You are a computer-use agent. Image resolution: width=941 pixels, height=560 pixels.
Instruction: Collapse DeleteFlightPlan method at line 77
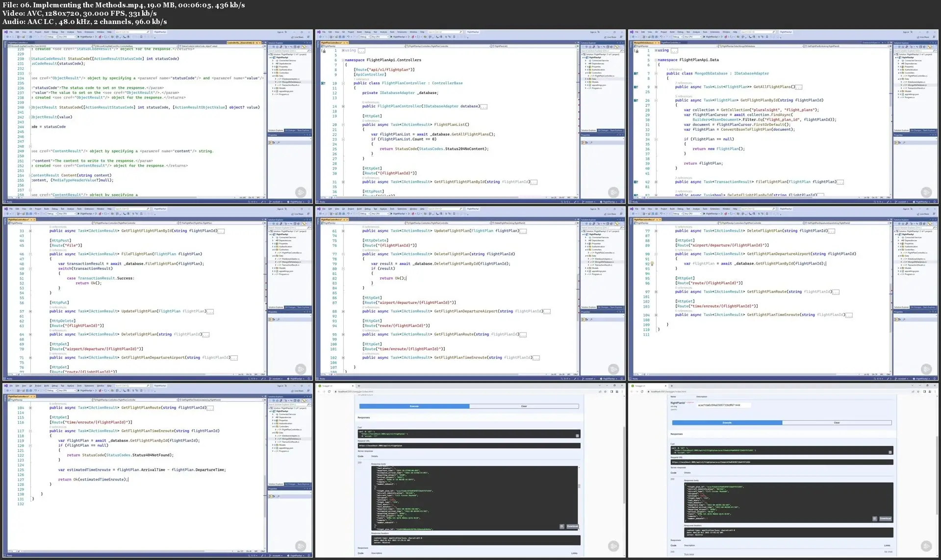pyautogui.click(x=343, y=254)
